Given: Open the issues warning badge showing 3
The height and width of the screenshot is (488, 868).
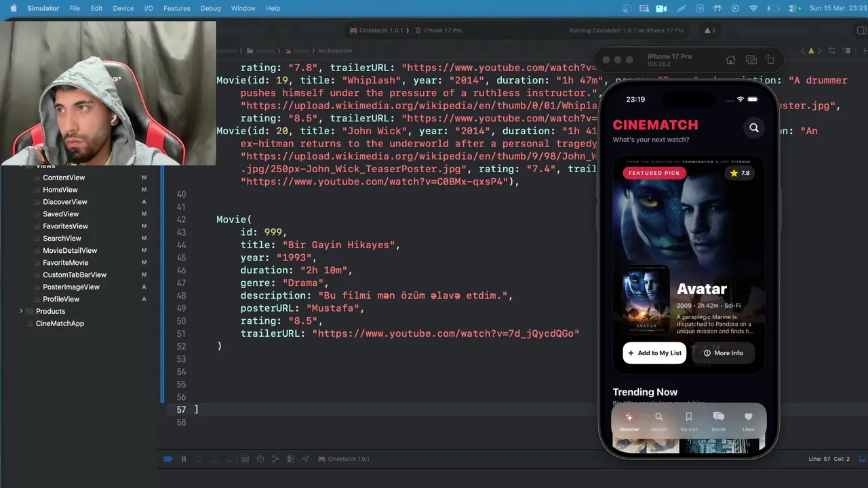Looking at the screenshot, I should tap(709, 30).
